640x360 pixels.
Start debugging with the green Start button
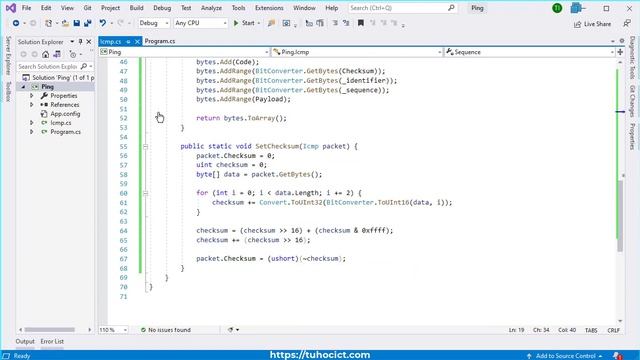tap(244, 23)
